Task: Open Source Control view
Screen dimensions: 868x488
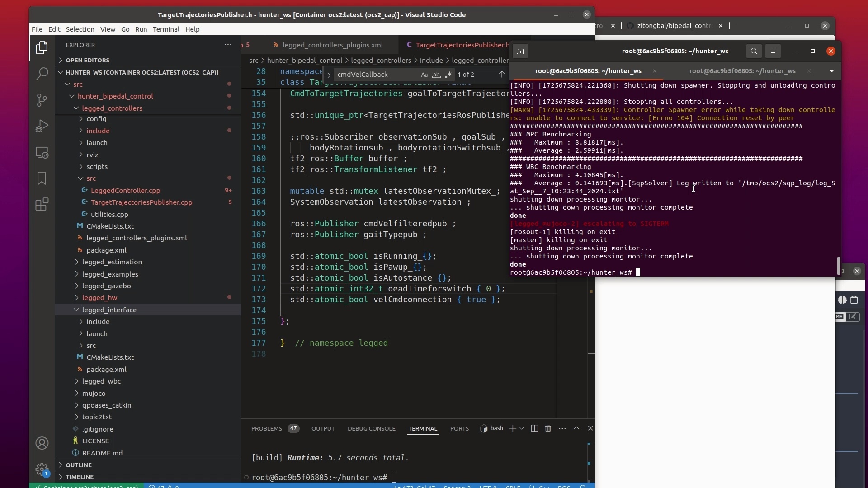Action: [42, 99]
